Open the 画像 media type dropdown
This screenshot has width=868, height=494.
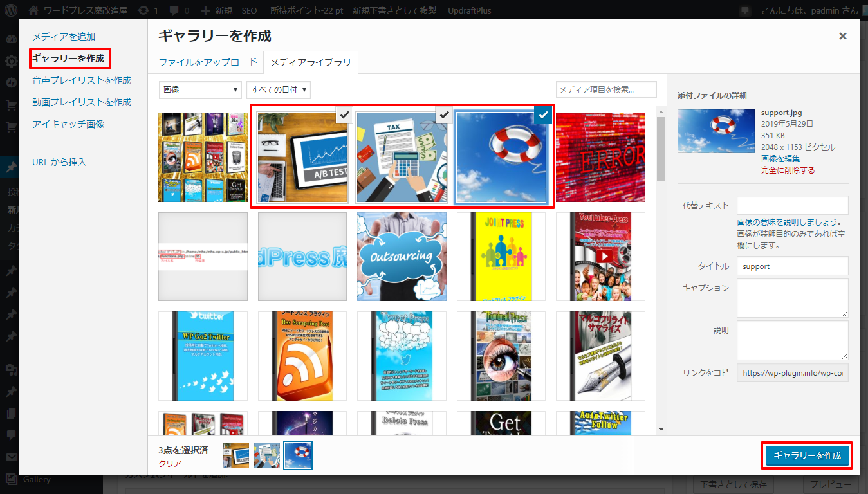200,90
